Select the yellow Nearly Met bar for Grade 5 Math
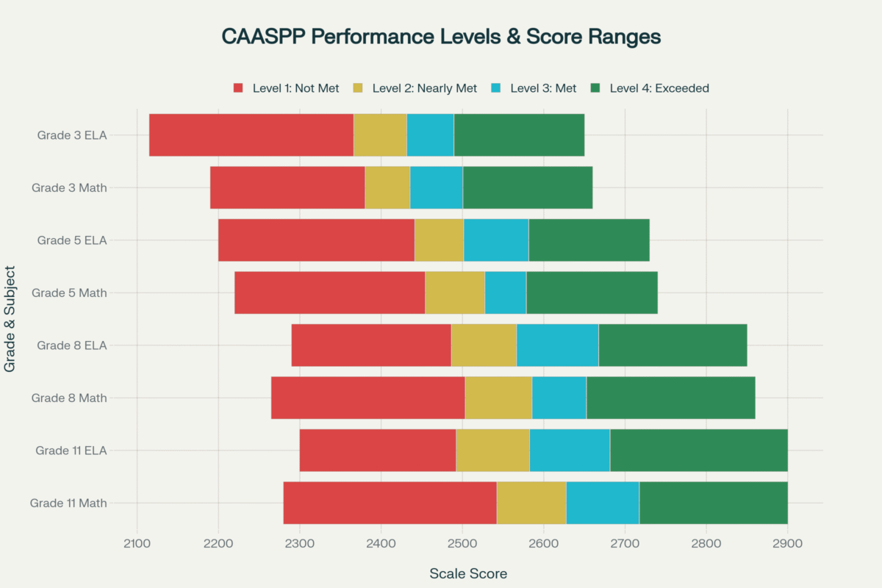The image size is (882, 588). (x=455, y=293)
